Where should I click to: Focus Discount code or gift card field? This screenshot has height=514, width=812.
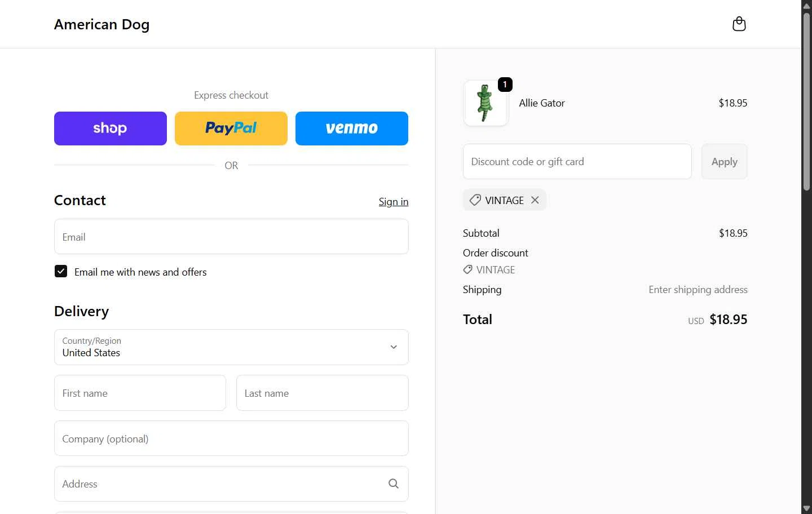pyautogui.click(x=577, y=162)
